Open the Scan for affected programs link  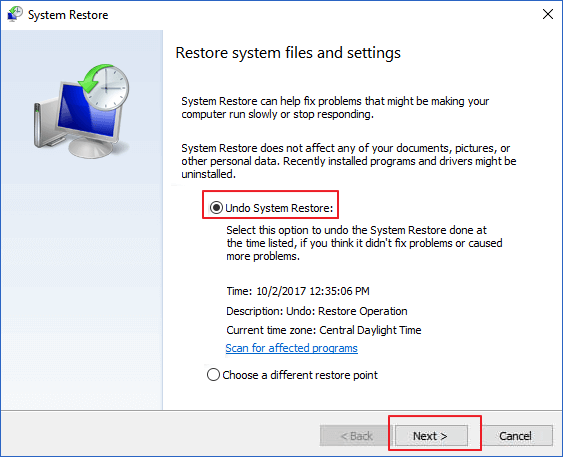(x=292, y=348)
